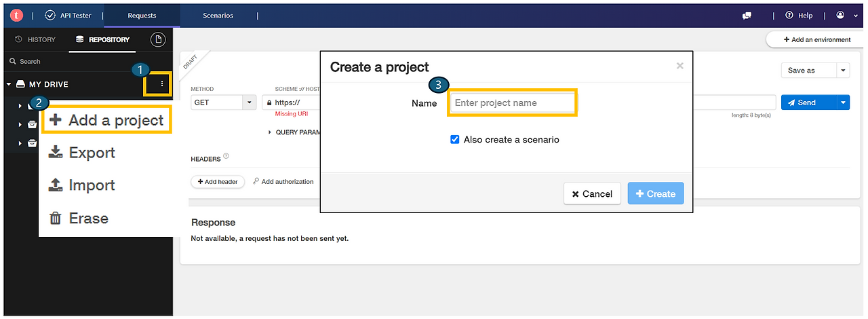Click the Missing URI error text
The image size is (868, 319).
tap(291, 115)
